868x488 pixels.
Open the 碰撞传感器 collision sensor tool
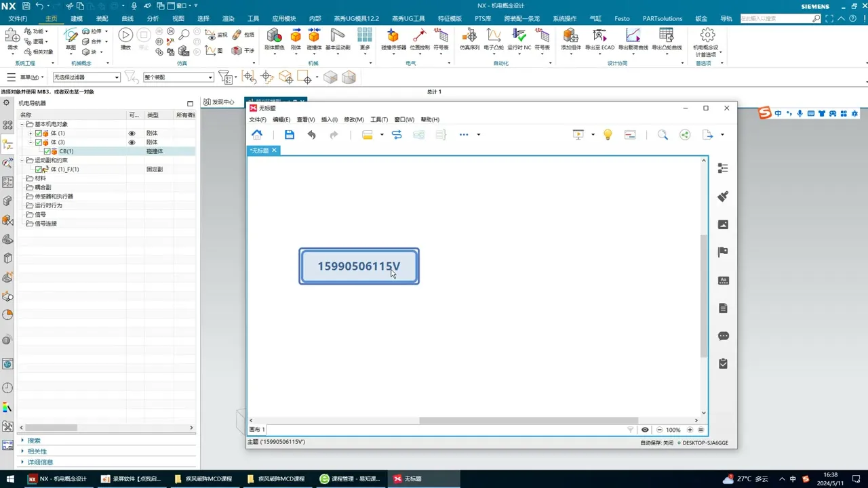393,38
